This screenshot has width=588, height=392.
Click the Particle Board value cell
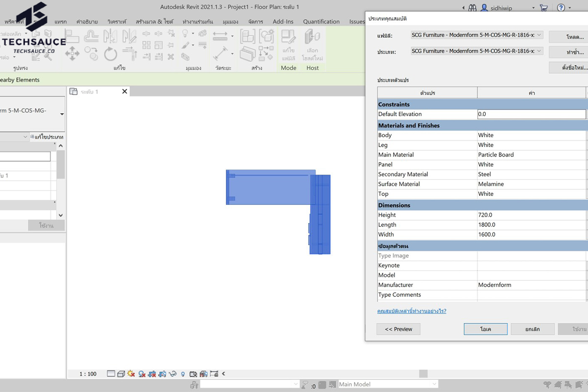[x=532, y=155]
